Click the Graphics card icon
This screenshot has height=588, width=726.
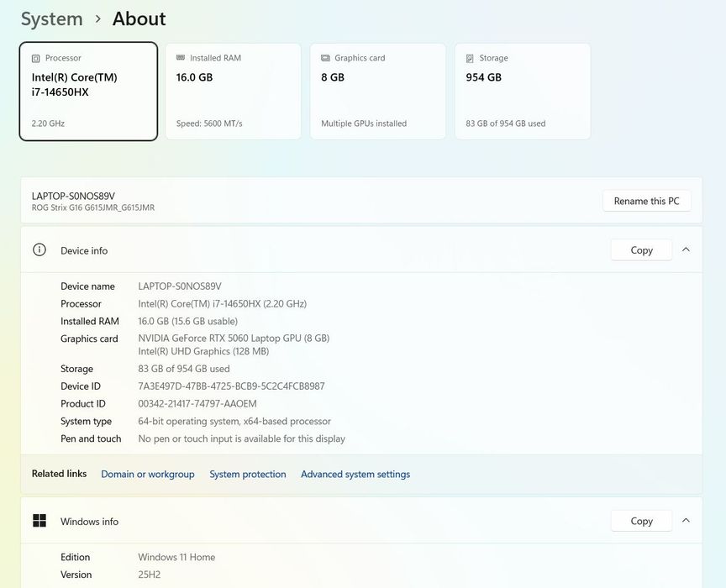pos(325,58)
